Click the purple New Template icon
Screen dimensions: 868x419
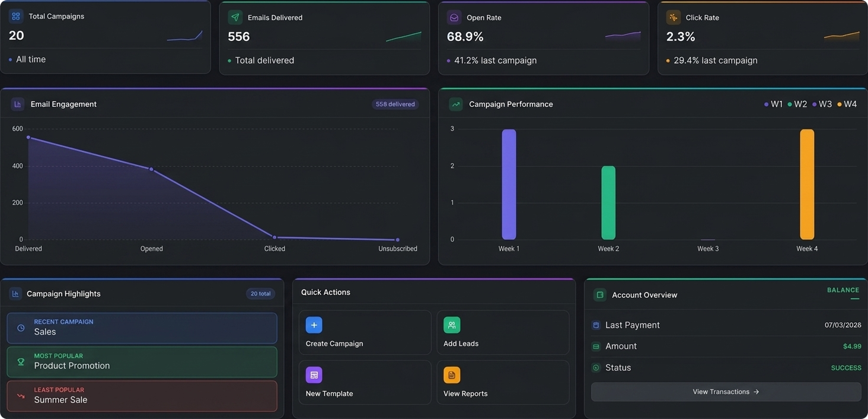314,375
